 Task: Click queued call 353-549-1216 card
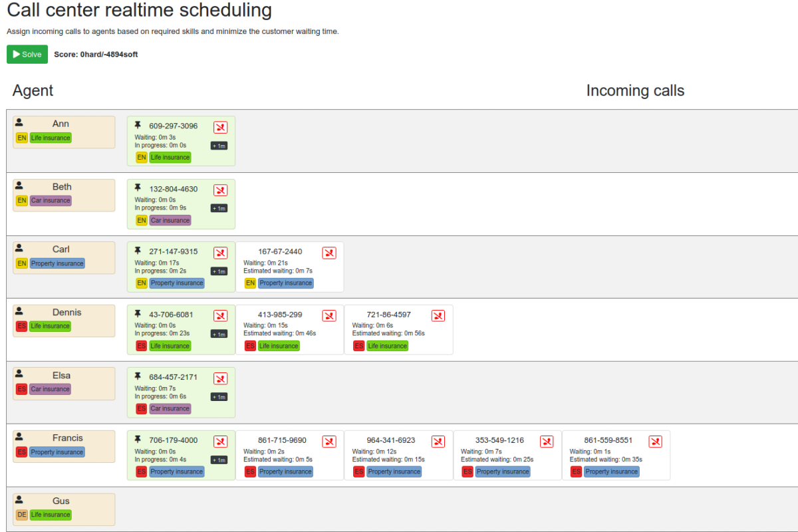[x=507, y=455]
